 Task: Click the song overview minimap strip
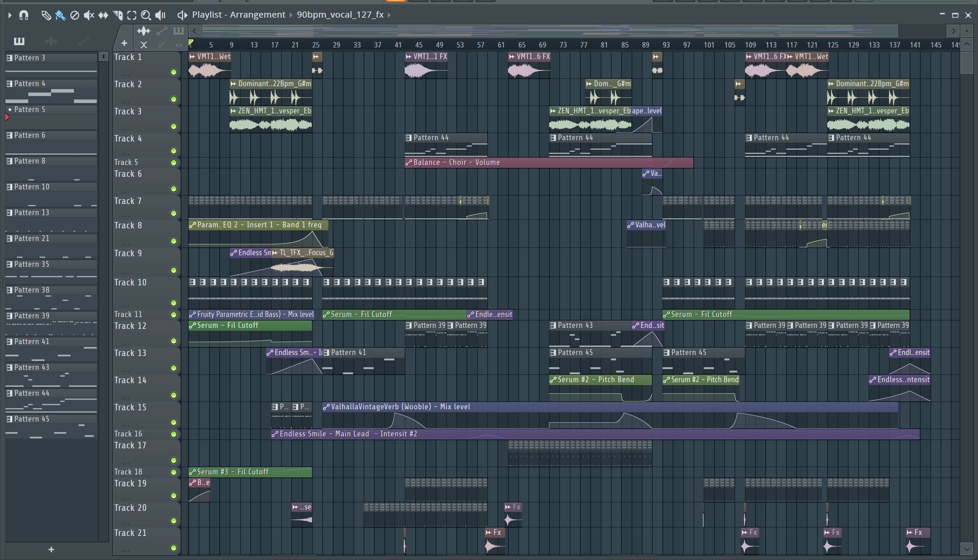pyautogui.click(x=550, y=31)
